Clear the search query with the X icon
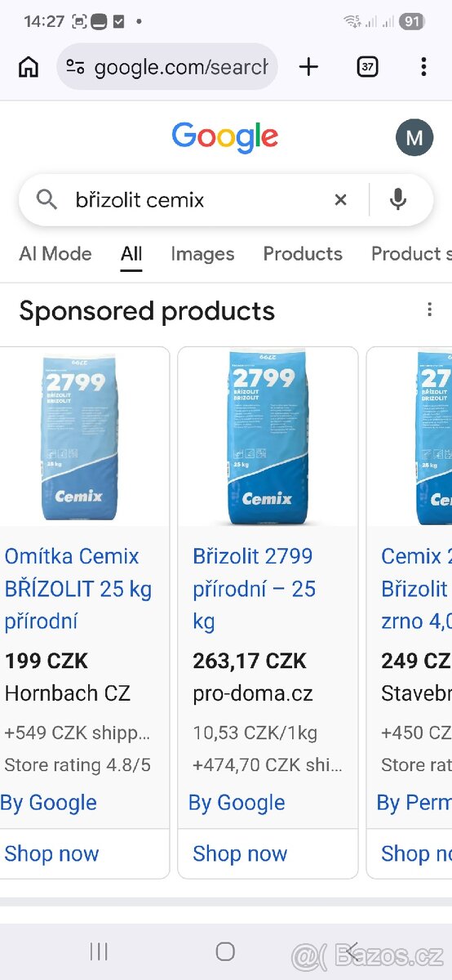Image resolution: width=452 pixels, height=980 pixels. coord(340,199)
